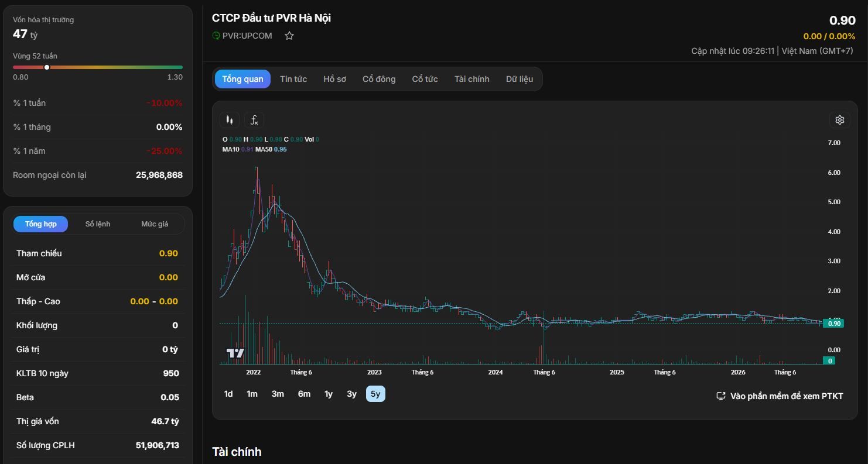Select the Mức giá view
The width and height of the screenshot is (868, 464).
[155, 224]
